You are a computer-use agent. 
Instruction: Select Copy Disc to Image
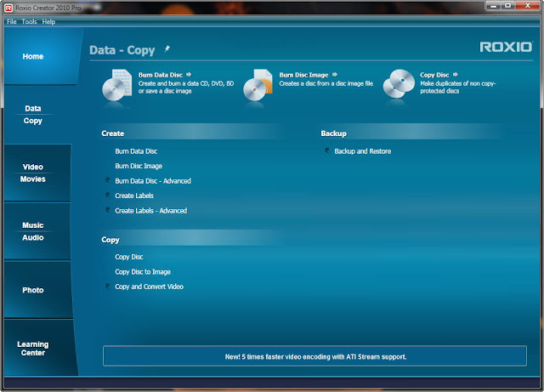(x=143, y=272)
